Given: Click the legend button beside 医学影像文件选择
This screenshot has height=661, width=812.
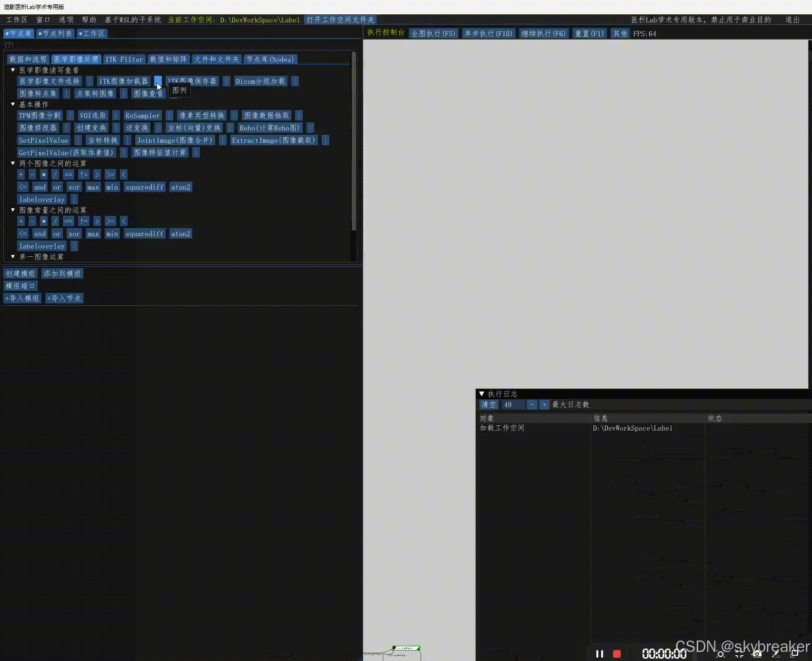Looking at the screenshot, I should [89, 81].
